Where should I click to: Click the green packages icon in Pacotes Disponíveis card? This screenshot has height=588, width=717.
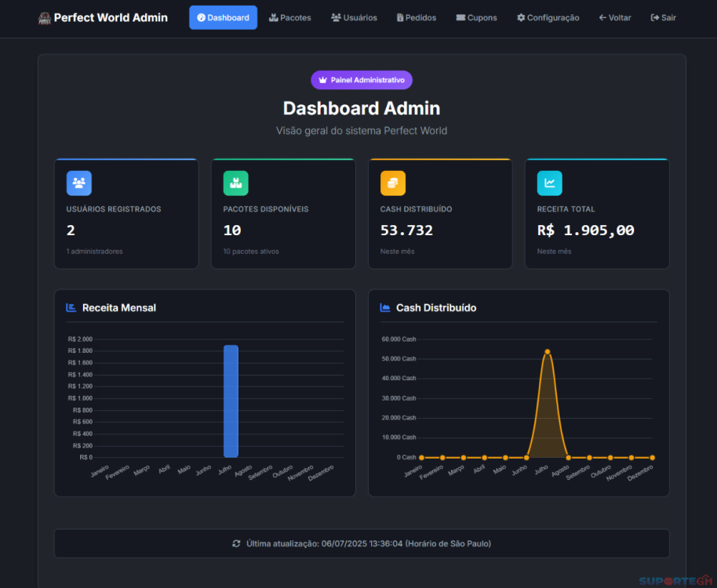click(235, 183)
